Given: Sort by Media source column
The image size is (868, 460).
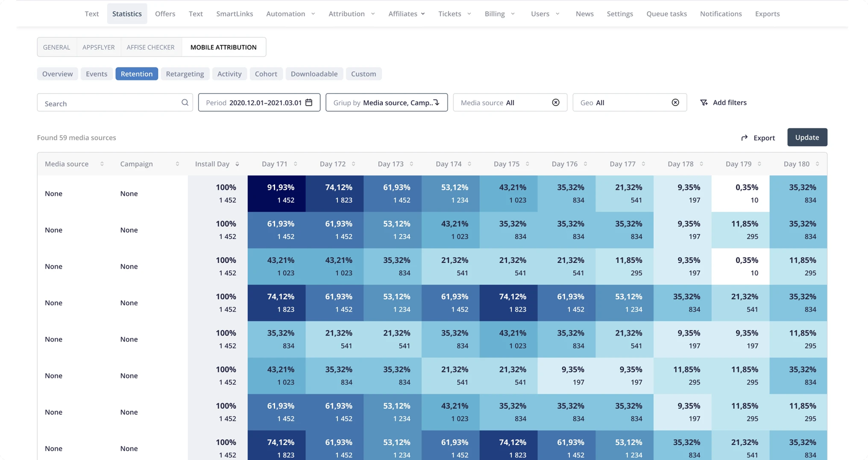Looking at the screenshot, I should (102, 164).
